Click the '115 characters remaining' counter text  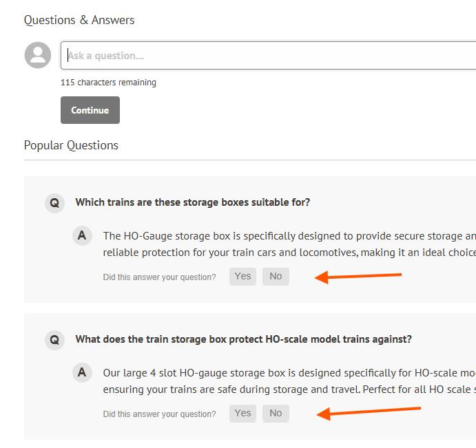pos(108,83)
